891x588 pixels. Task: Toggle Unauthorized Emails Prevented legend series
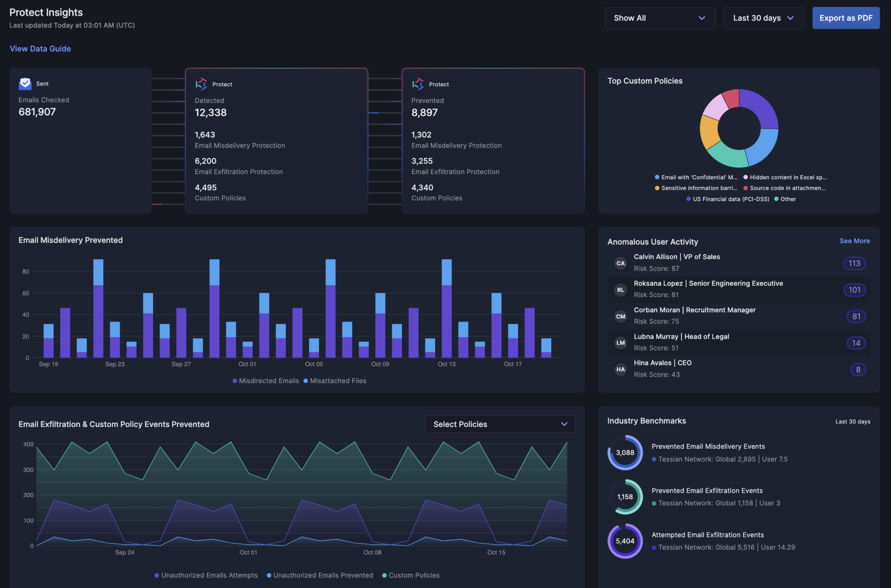pos(320,575)
